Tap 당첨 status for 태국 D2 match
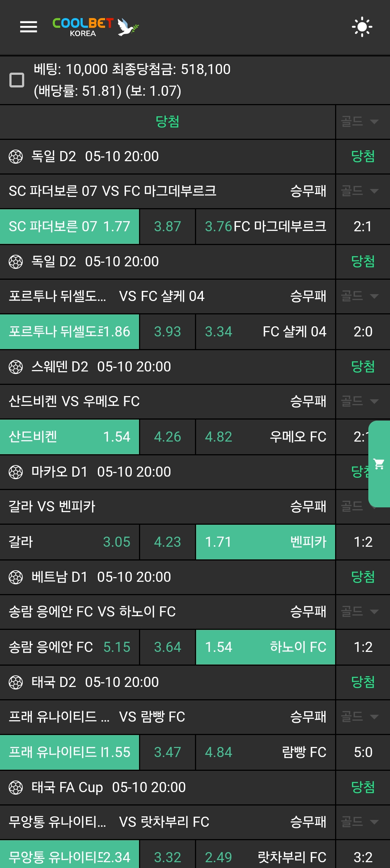The image size is (390, 868). click(363, 682)
